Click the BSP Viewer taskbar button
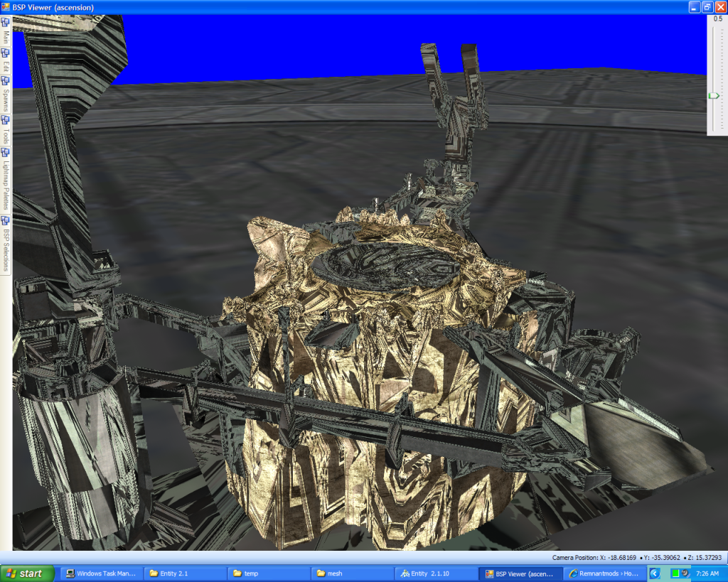The height and width of the screenshot is (582, 728). (x=520, y=573)
